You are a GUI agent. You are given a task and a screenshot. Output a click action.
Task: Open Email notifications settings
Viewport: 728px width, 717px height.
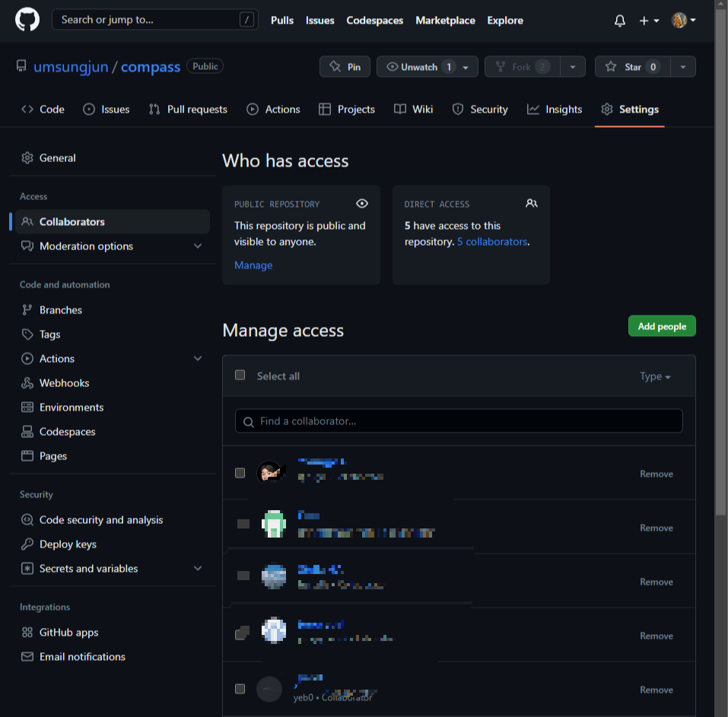pyautogui.click(x=113, y=657)
